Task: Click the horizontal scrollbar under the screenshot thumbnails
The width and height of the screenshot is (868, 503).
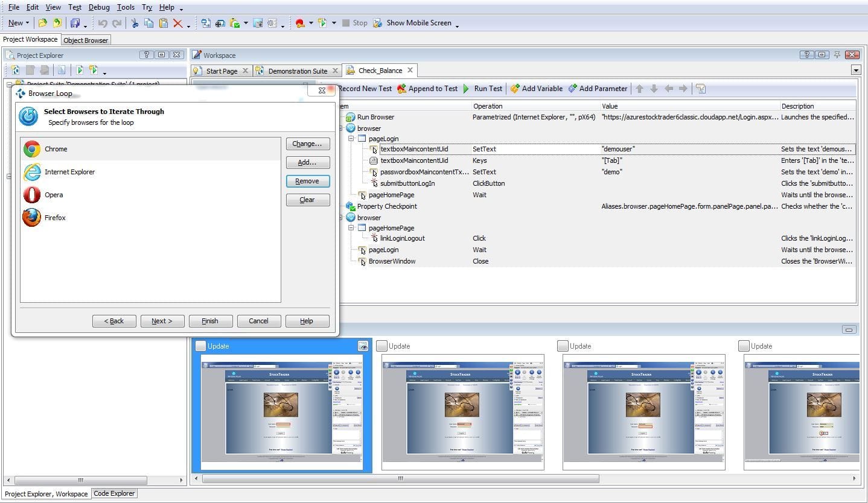Action: 401,478
